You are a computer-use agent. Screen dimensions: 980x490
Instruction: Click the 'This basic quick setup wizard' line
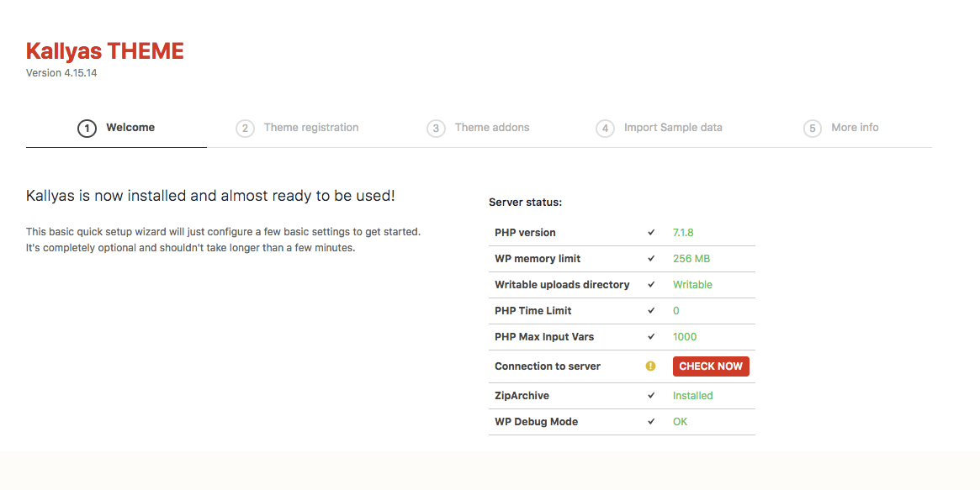pyautogui.click(x=223, y=232)
